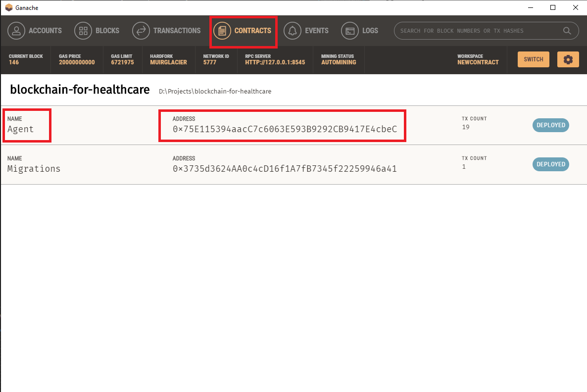The image size is (587, 392).
Task: Click the current block value 146
Action: coord(14,62)
